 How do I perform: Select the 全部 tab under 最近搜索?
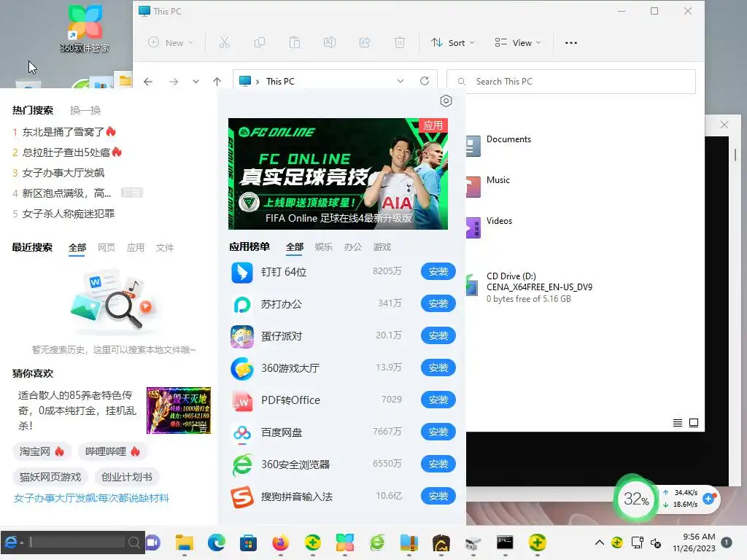click(77, 248)
